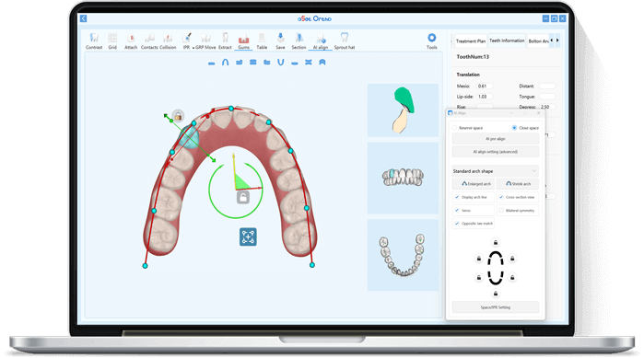
Task: Toggle the lock below the rotation circle
Action: 243,198
